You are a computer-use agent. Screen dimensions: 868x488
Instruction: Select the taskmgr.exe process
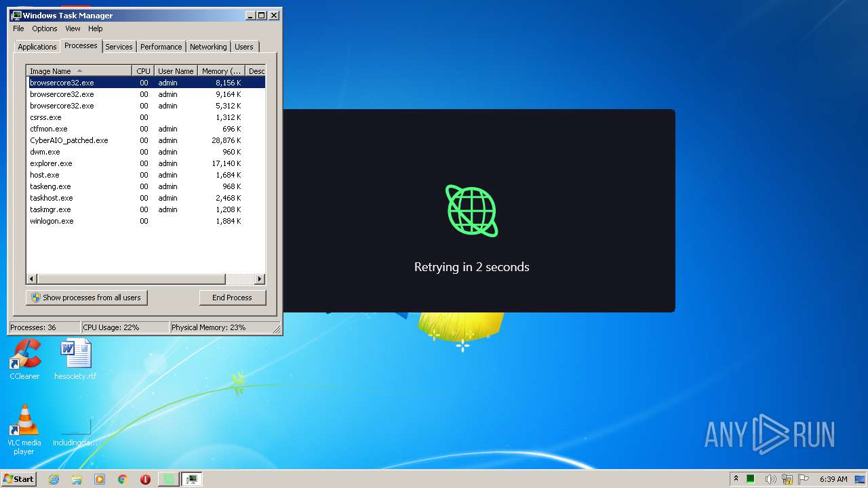(146, 209)
